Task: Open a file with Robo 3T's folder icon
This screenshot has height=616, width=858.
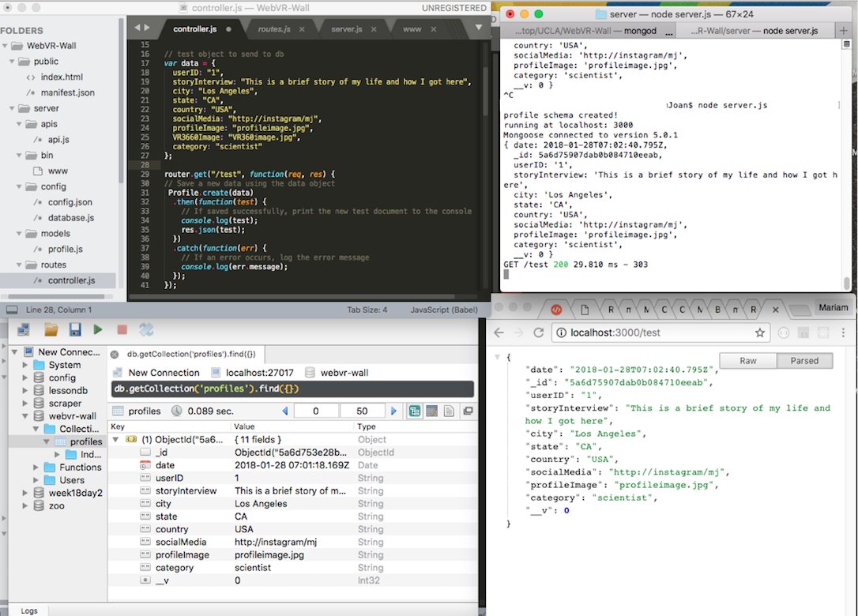Action: point(51,329)
